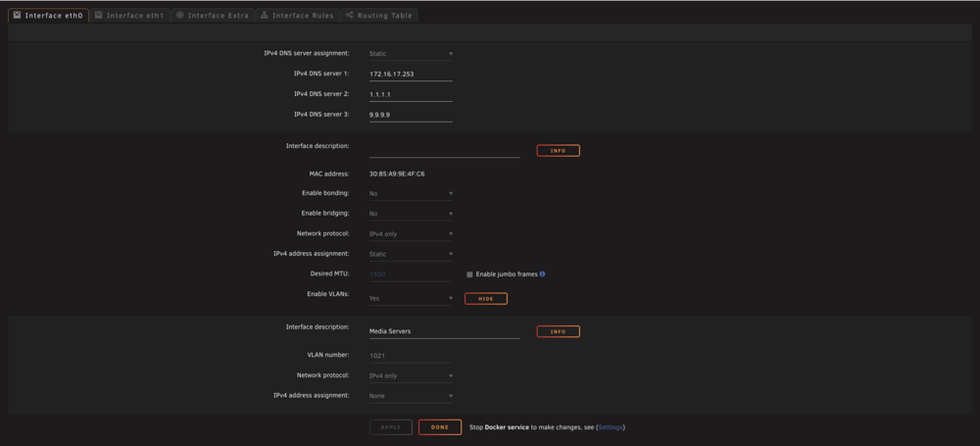Click the Interface Extra tab icon
The width and height of the screenshot is (980, 446).
click(x=180, y=15)
